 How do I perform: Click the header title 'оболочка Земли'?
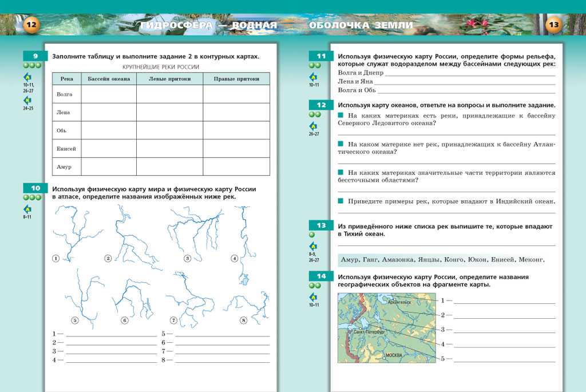[361, 25]
